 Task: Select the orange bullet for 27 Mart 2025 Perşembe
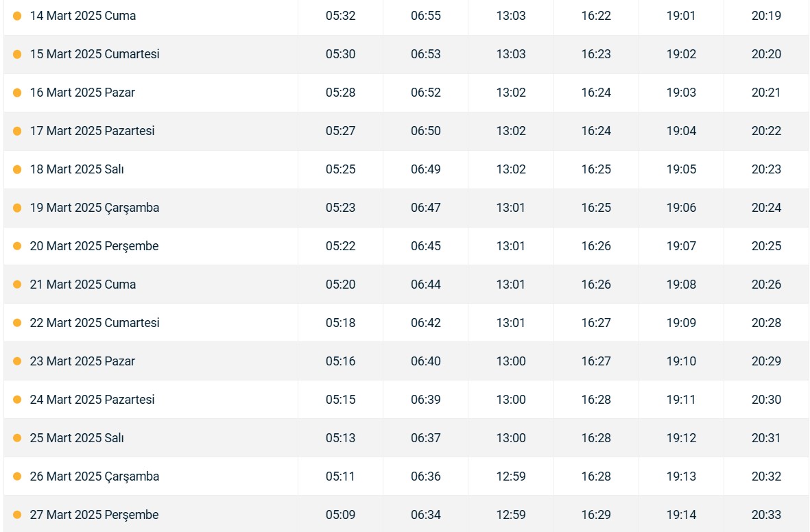click(17, 515)
